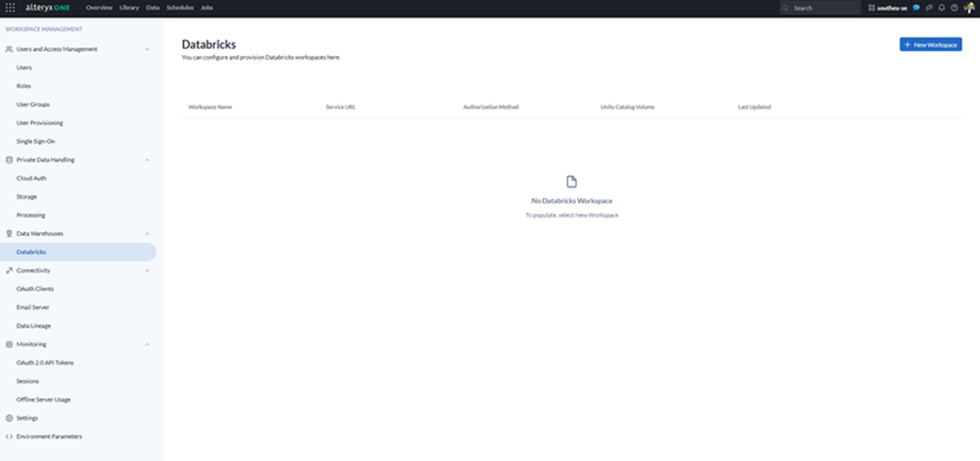This screenshot has height=461, width=980.
Task: Create a New Workspace
Action: (x=931, y=45)
